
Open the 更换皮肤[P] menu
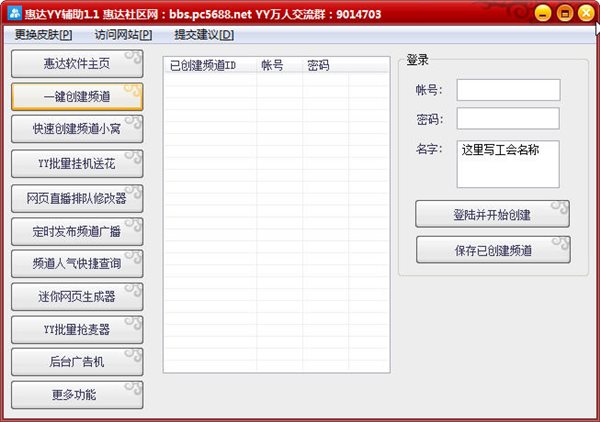pos(43,35)
